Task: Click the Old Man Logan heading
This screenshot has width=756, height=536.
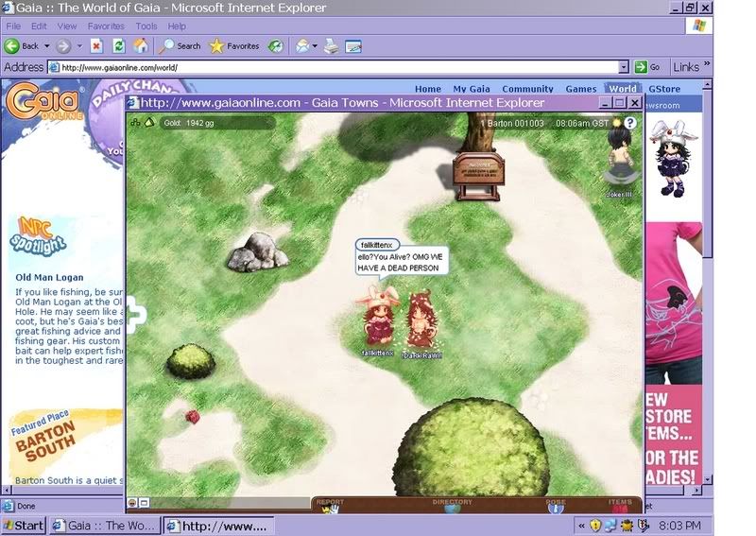Action: tap(49, 277)
